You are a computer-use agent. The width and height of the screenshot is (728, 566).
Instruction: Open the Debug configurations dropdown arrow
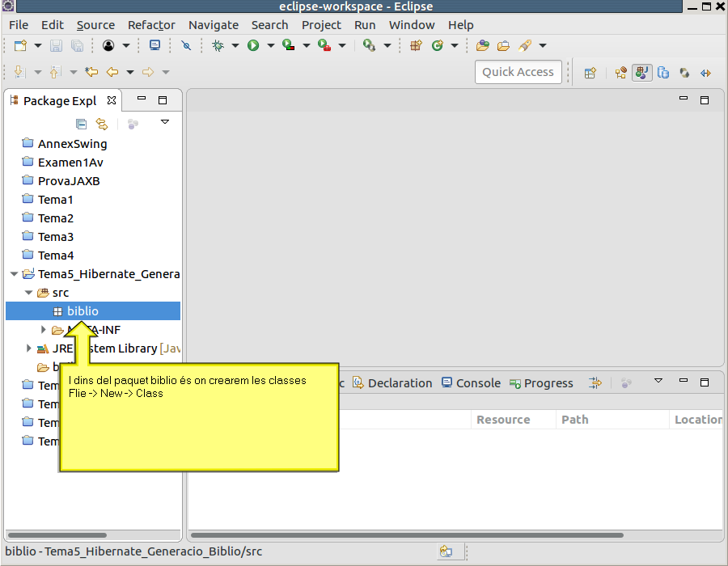click(x=235, y=45)
